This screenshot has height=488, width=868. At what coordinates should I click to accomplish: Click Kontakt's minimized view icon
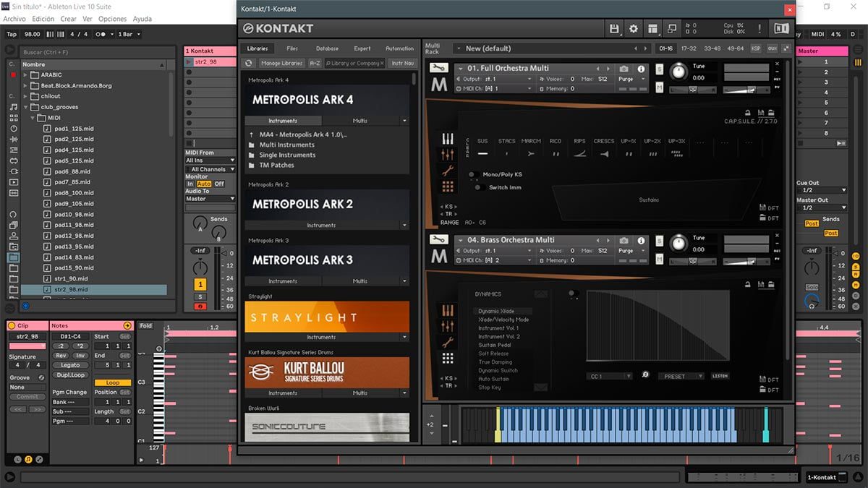click(x=672, y=28)
